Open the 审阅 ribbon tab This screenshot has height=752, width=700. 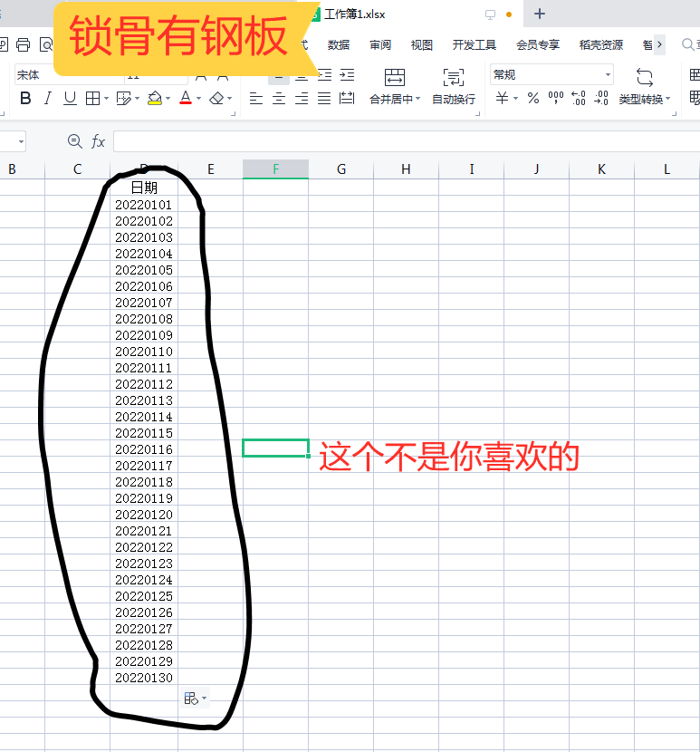click(380, 45)
